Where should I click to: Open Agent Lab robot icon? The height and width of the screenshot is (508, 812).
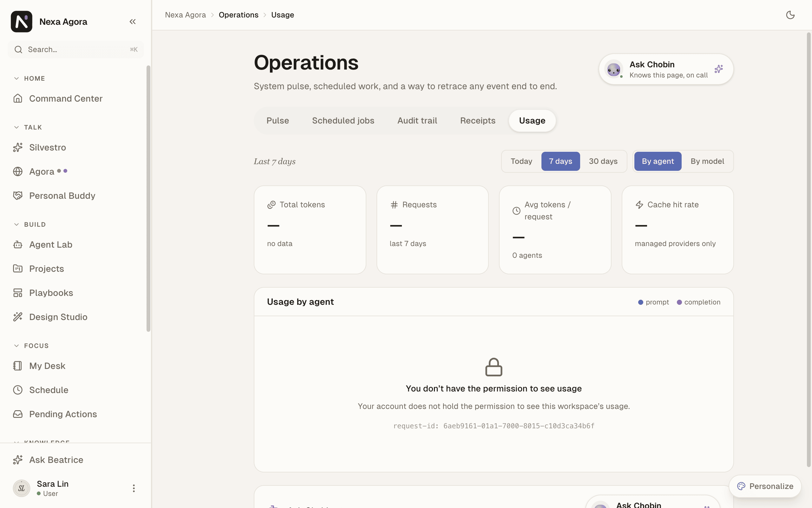click(18, 244)
